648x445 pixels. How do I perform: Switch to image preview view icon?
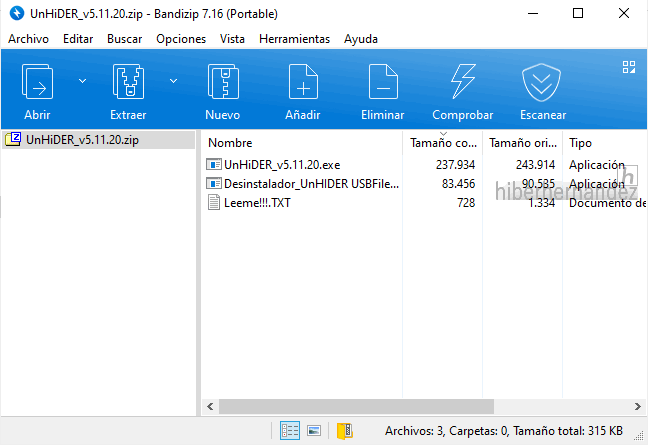(x=314, y=431)
